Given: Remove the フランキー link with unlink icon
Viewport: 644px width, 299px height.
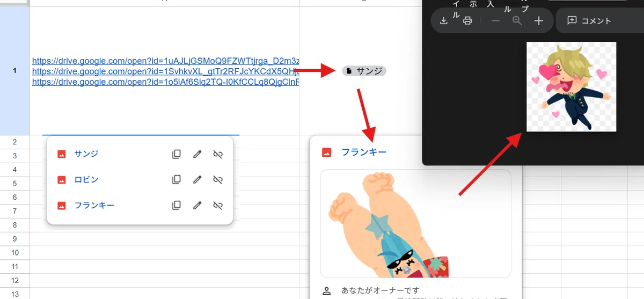Looking at the screenshot, I should click(x=217, y=205).
